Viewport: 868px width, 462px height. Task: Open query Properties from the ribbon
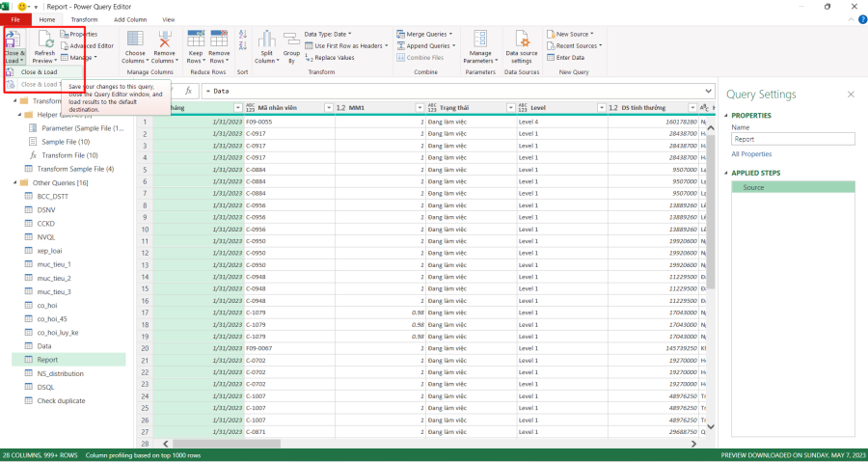point(79,35)
